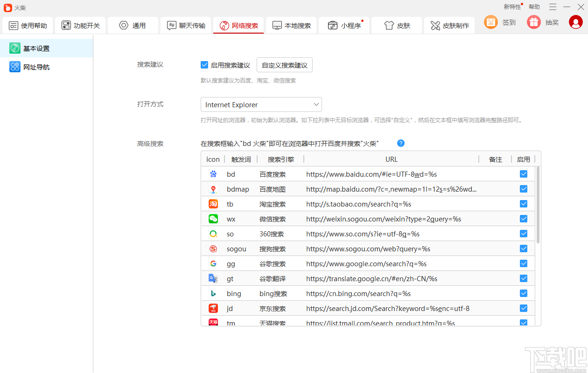Uncheck the bing搜索 row checkbox
This screenshot has width=588, height=373.
pyautogui.click(x=524, y=293)
